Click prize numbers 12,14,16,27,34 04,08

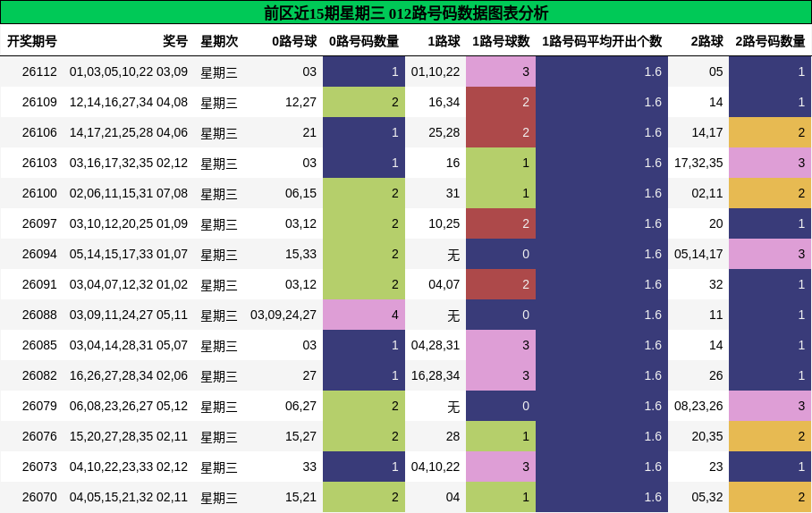pyautogui.click(x=129, y=103)
